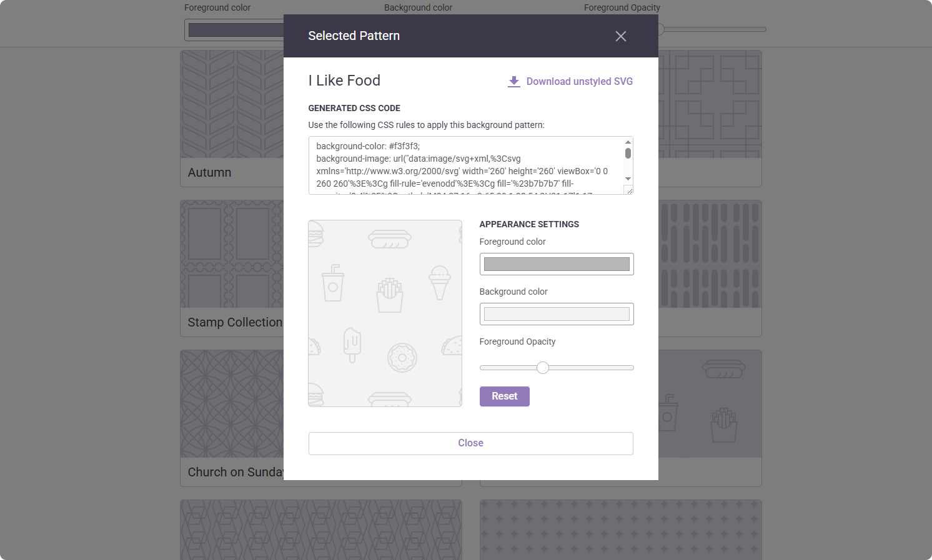Close the Selected Pattern dialog with X
This screenshot has height=560, width=932.
[x=620, y=36]
